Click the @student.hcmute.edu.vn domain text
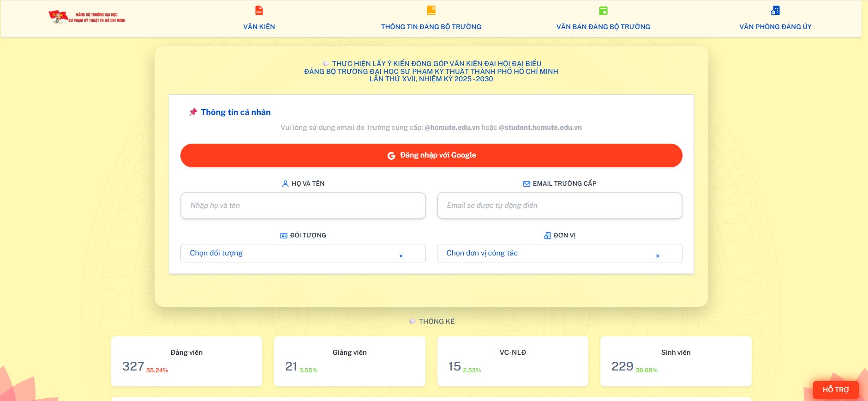868x401 pixels. (540, 128)
